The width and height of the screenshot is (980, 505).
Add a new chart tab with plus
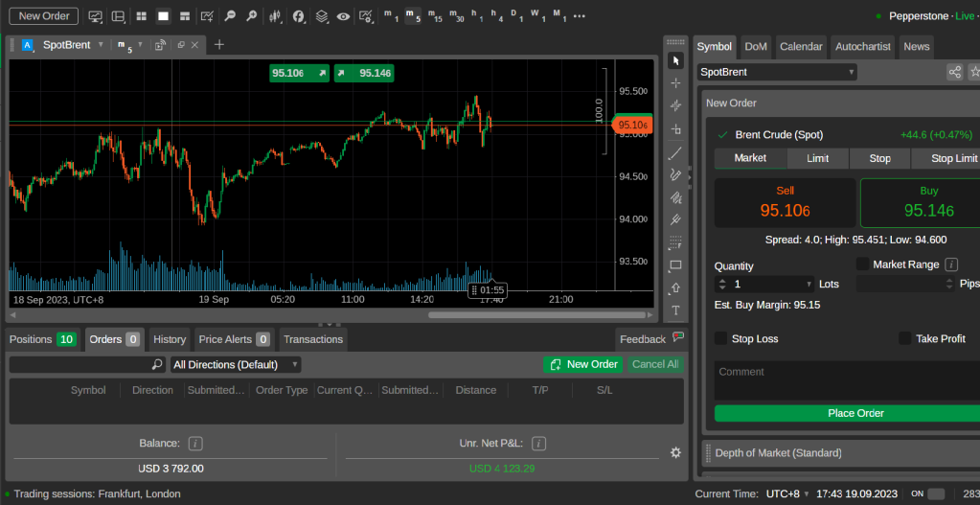[218, 45]
